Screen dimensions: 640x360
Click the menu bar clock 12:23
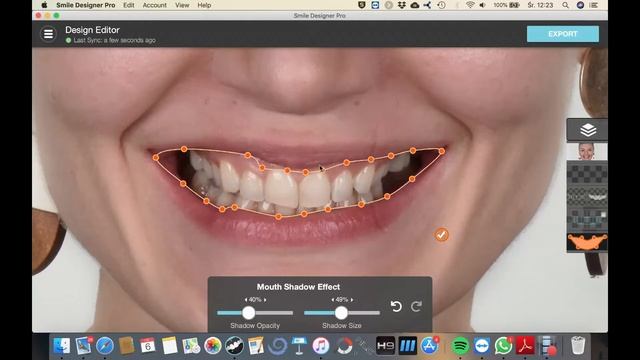(x=540, y=5)
